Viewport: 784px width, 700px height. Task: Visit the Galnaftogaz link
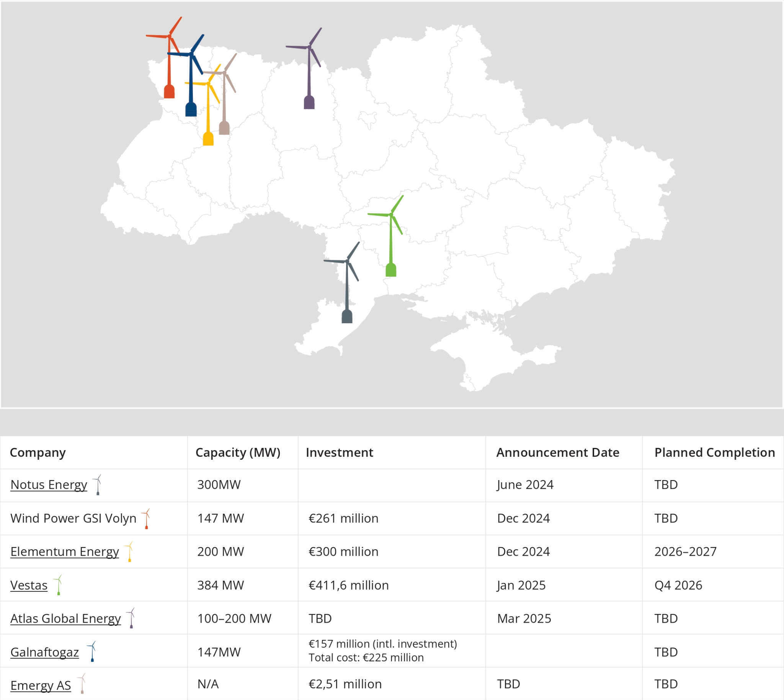click(45, 652)
